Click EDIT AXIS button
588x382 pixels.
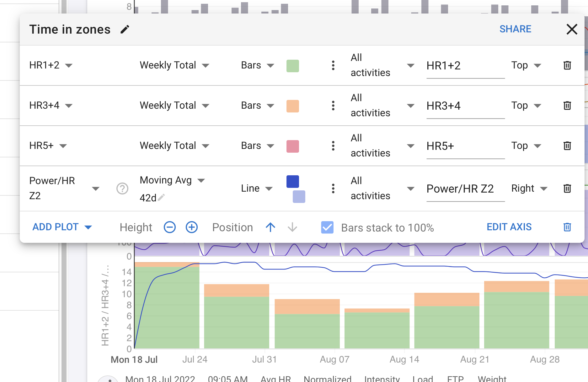pos(509,227)
